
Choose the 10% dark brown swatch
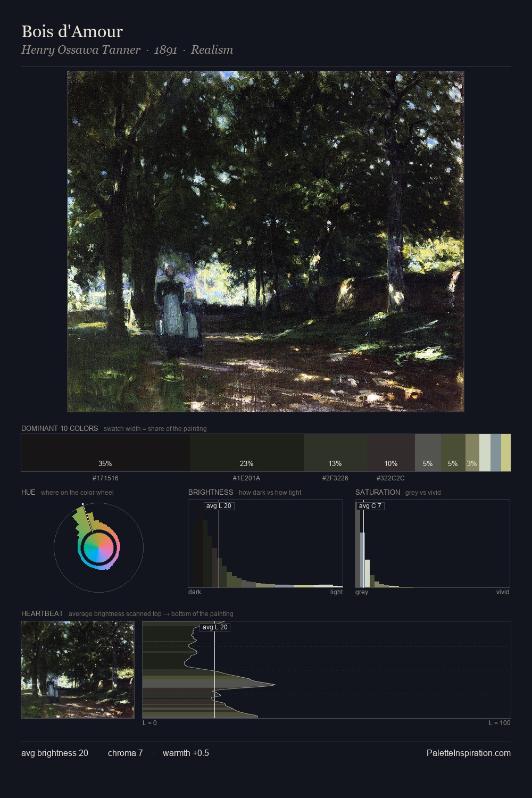coord(391,453)
